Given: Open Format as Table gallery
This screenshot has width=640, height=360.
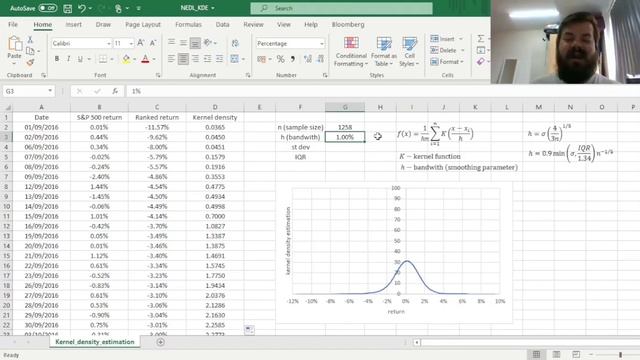Looking at the screenshot, I should point(384,51).
